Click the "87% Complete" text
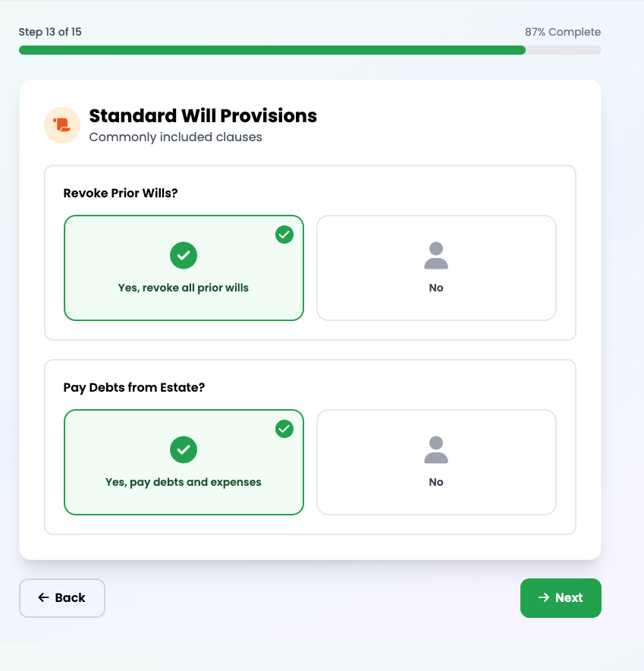 [x=563, y=33]
